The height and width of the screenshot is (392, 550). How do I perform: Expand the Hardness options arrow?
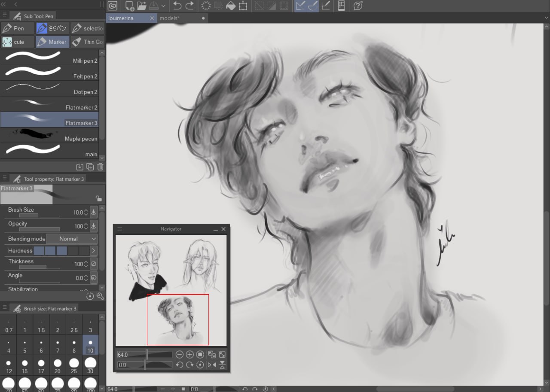[x=94, y=250]
